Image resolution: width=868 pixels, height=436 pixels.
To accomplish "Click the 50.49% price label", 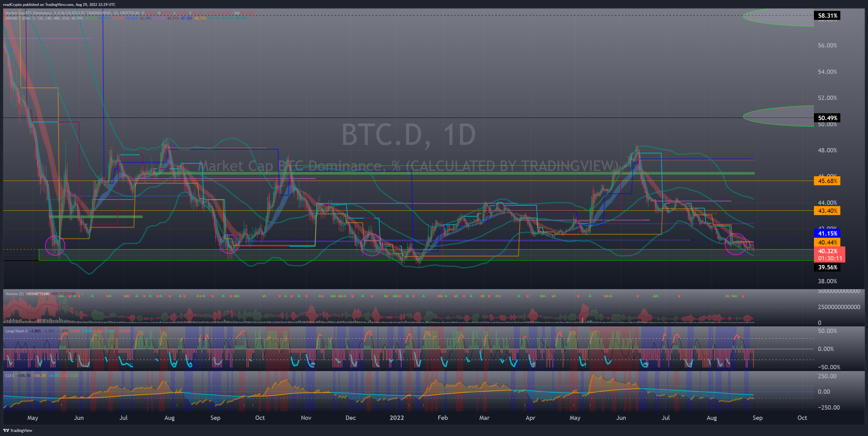I will [x=827, y=118].
